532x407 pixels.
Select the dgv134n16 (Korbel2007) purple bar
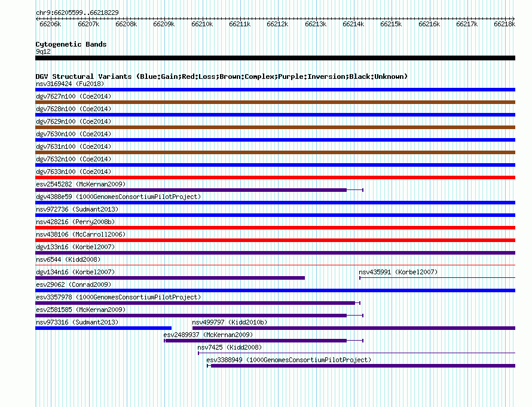[170, 278]
